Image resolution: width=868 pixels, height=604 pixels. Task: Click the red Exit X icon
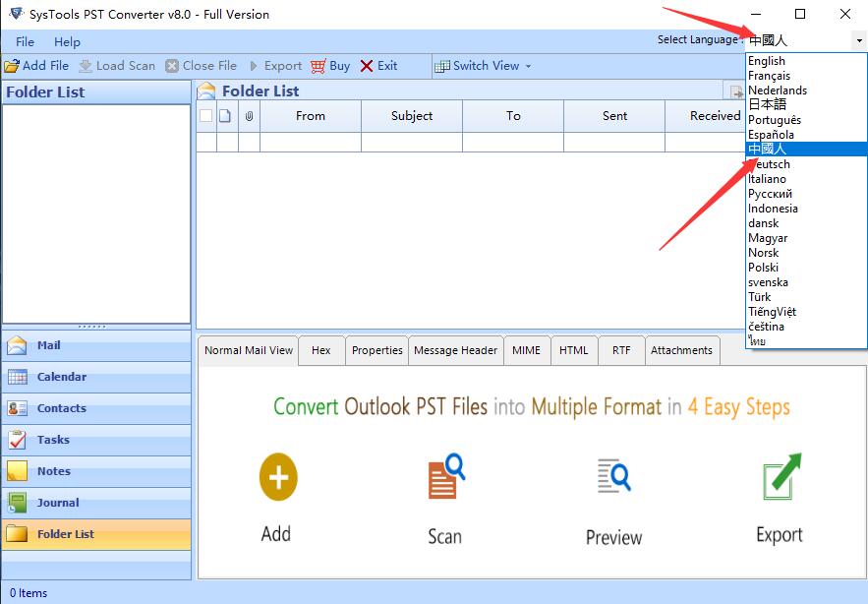pyautogui.click(x=367, y=66)
